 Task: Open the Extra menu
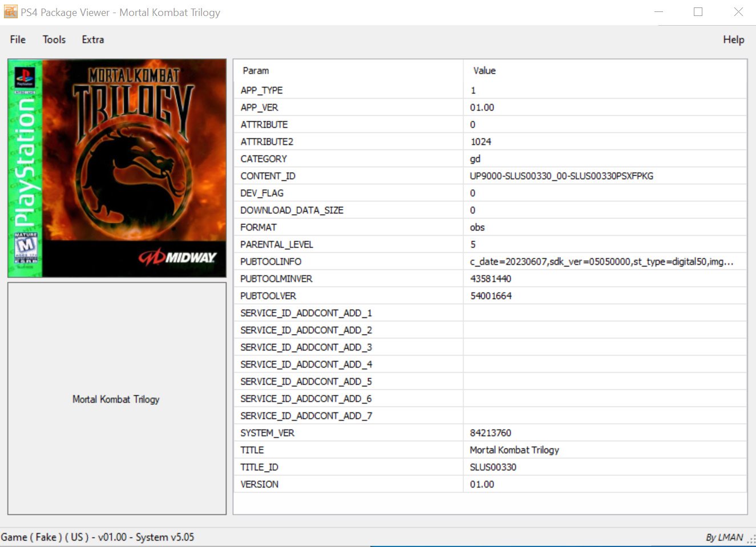click(92, 39)
